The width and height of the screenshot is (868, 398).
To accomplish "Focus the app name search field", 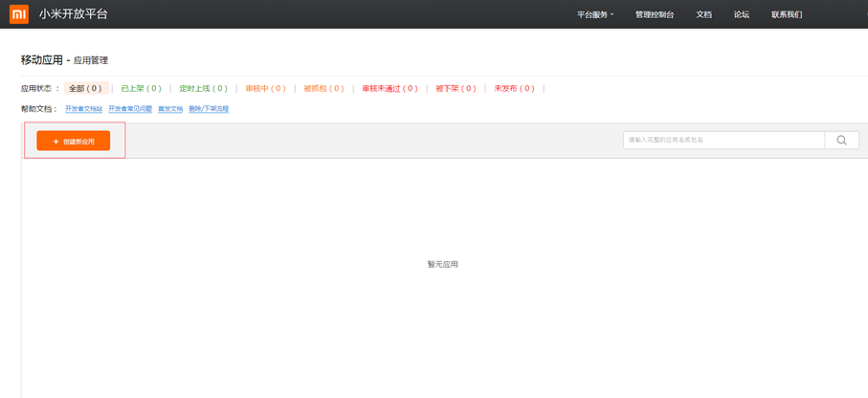I will (x=723, y=141).
